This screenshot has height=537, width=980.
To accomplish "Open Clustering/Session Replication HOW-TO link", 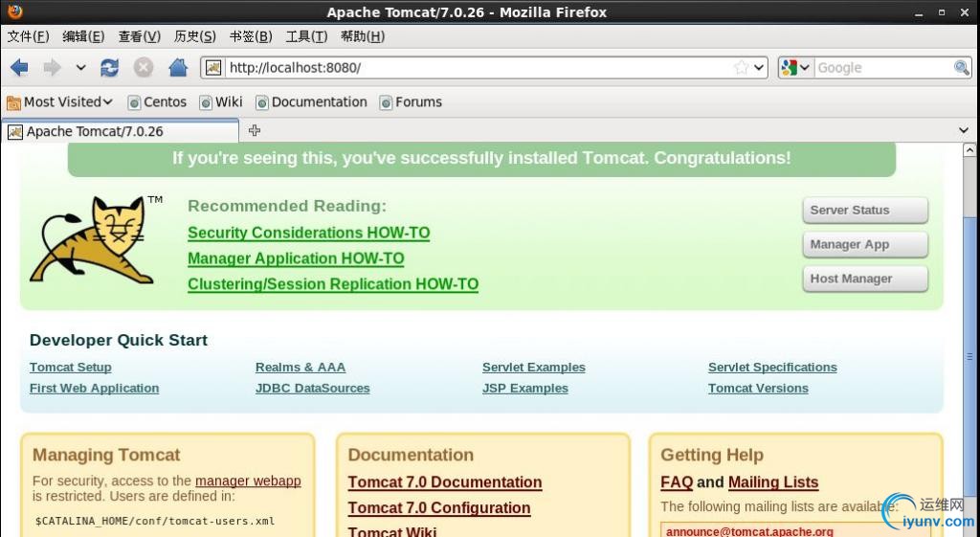I will tap(333, 284).
